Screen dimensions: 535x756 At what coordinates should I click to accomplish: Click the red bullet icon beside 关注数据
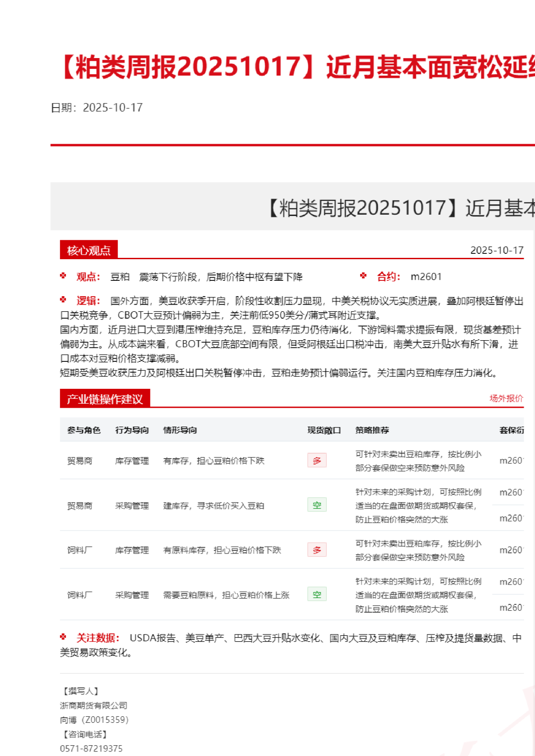[63, 637]
